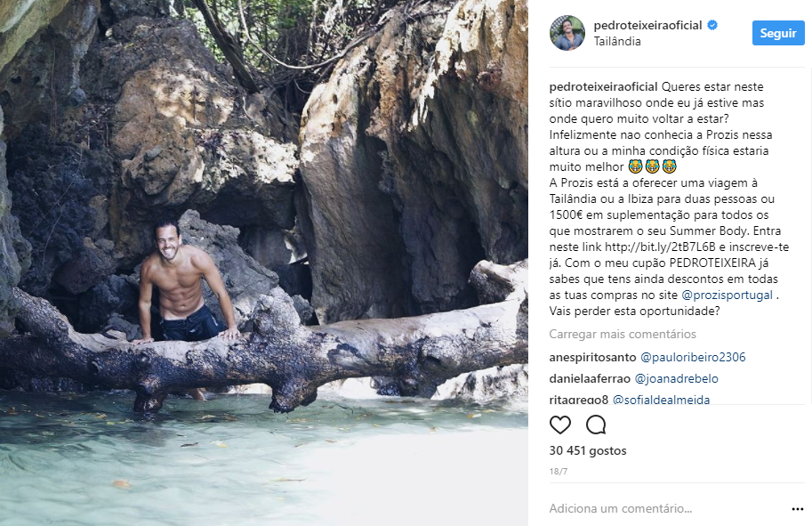Open the @prozisportugal mention in caption
Screen dimensions: 812x526
pyautogui.click(x=727, y=295)
